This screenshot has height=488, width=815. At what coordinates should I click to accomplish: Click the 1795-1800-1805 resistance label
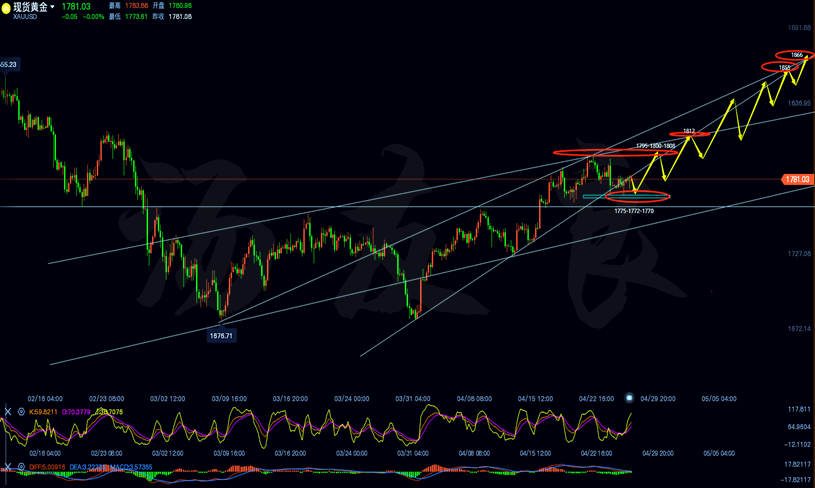pyautogui.click(x=655, y=146)
